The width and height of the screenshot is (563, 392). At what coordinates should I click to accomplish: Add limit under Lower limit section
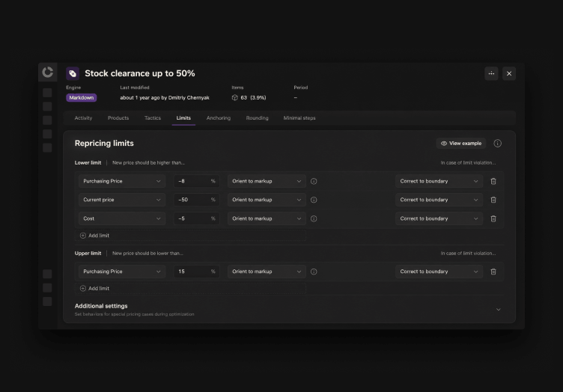coord(190,236)
